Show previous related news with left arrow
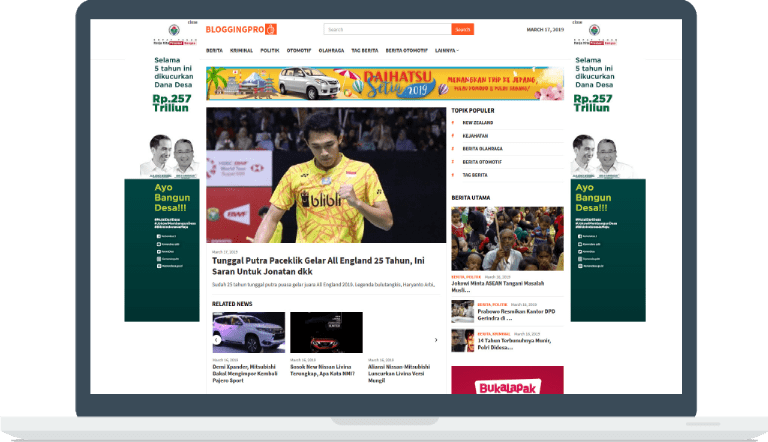768x442 pixels. coord(217,340)
